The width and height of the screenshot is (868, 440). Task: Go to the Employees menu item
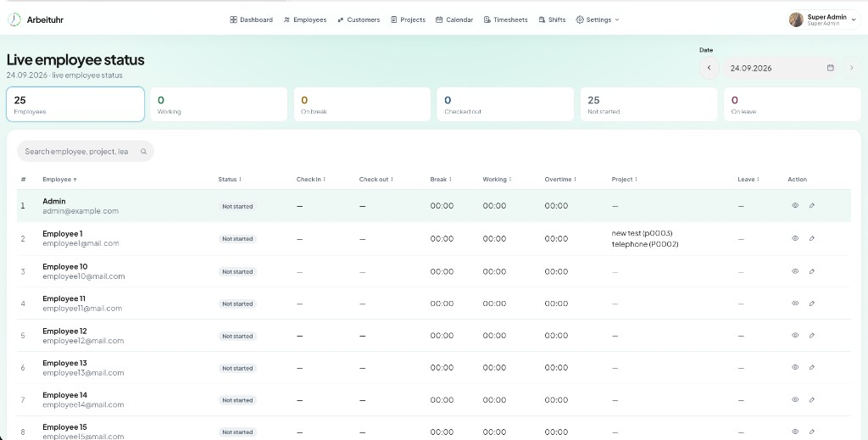point(305,19)
